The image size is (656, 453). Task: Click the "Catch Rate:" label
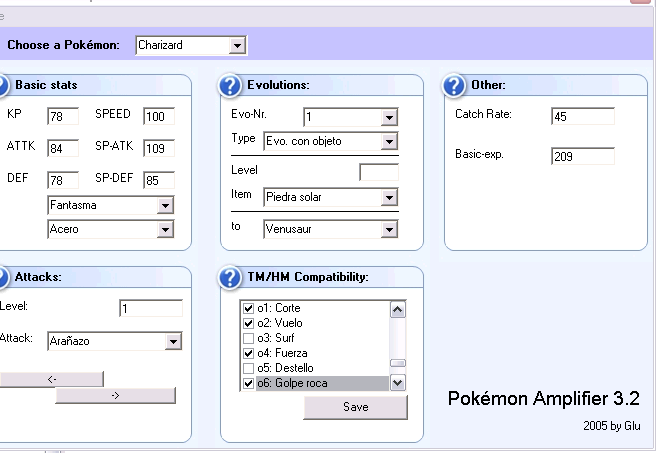click(x=483, y=114)
